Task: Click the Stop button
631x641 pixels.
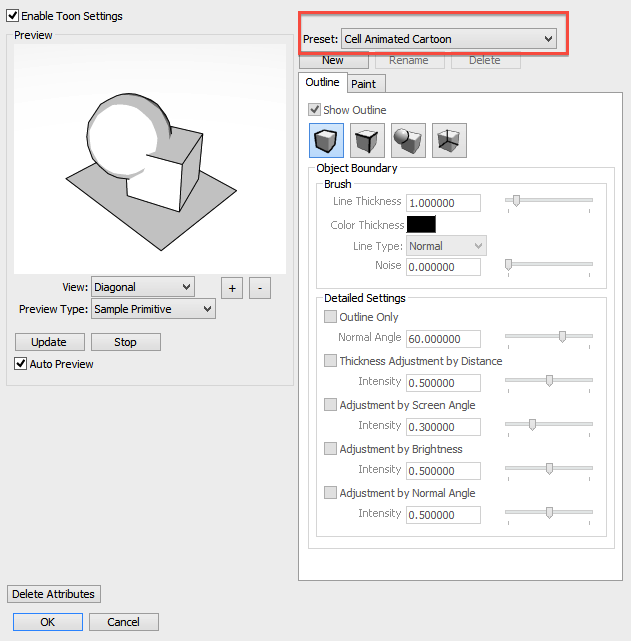Action: coord(125,342)
